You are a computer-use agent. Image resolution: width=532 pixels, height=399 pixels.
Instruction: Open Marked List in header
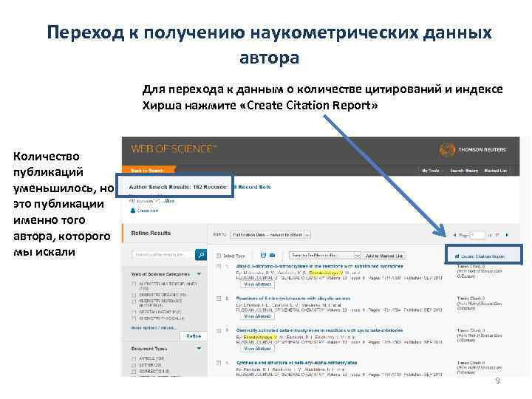[495, 171]
